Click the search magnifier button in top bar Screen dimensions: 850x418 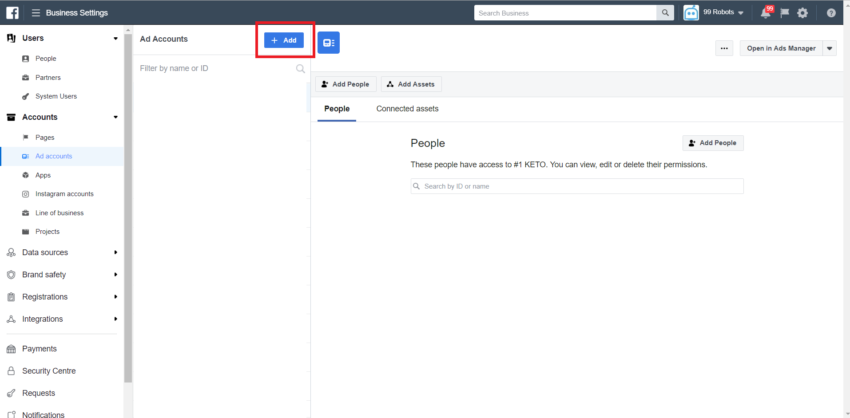(665, 13)
